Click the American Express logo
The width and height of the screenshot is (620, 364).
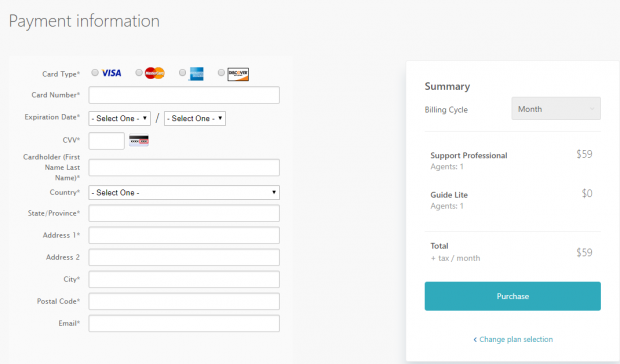pyautogui.click(x=196, y=74)
